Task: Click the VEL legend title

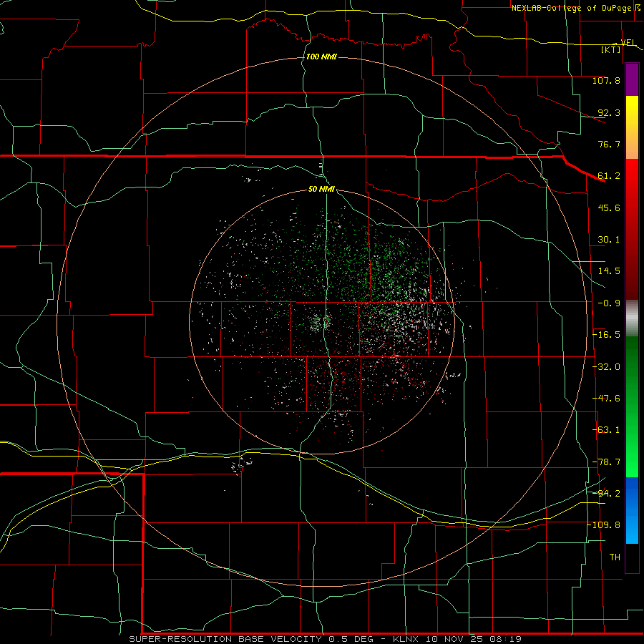Action: 628,42
